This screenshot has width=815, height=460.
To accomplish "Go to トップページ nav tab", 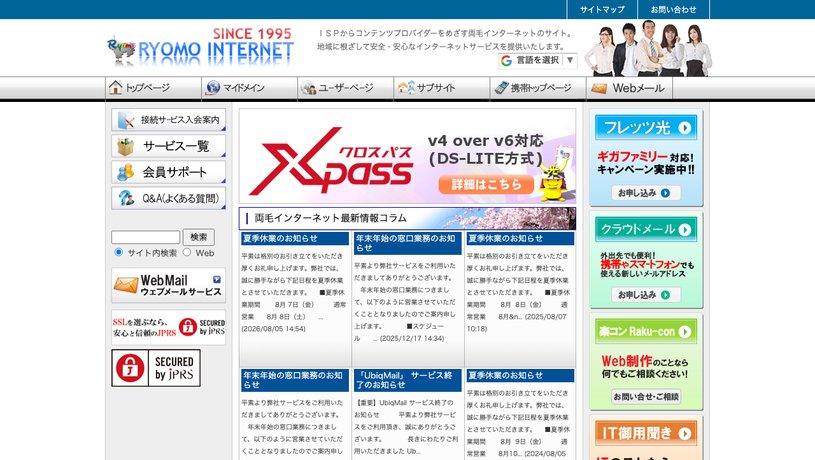I will (153, 88).
